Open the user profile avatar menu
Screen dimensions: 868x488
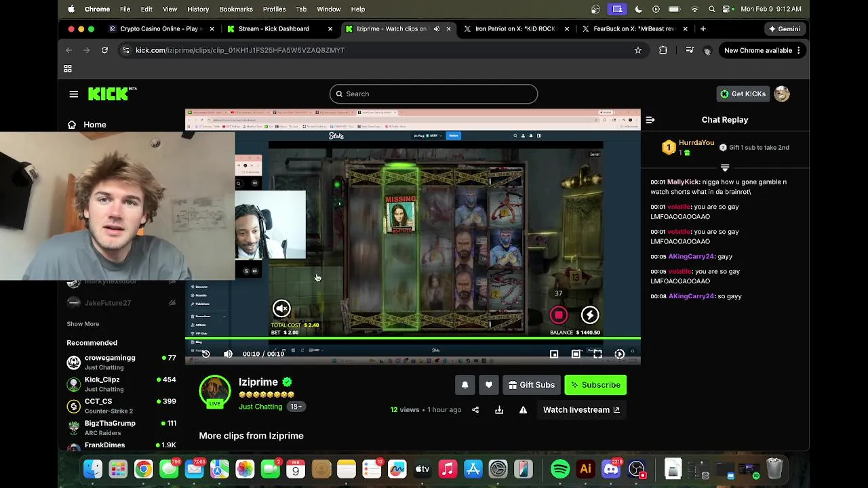click(x=782, y=94)
